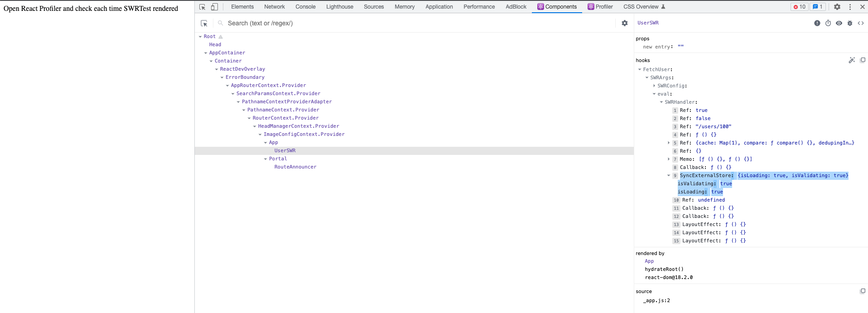Click hook 10 Ref undefined value

click(711, 200)
